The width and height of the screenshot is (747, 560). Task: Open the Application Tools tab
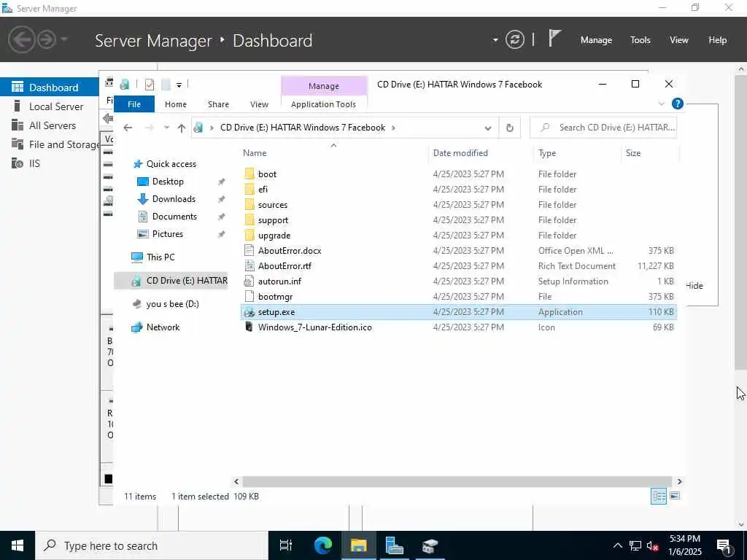coord(323,104)
